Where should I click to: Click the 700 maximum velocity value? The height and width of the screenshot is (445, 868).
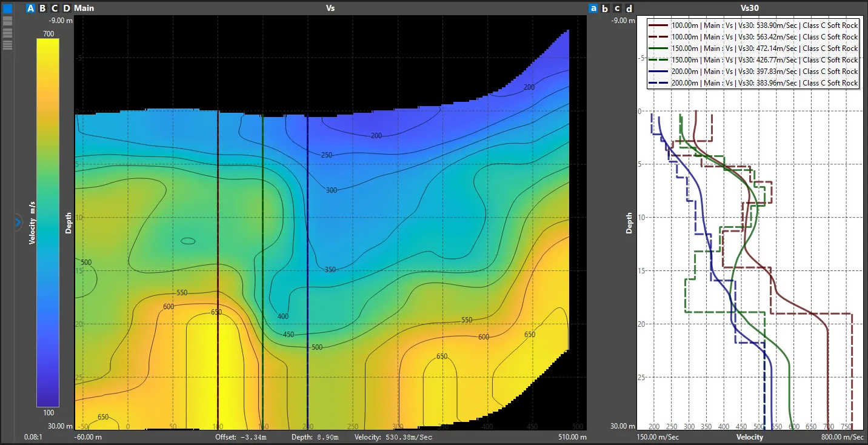48,34
